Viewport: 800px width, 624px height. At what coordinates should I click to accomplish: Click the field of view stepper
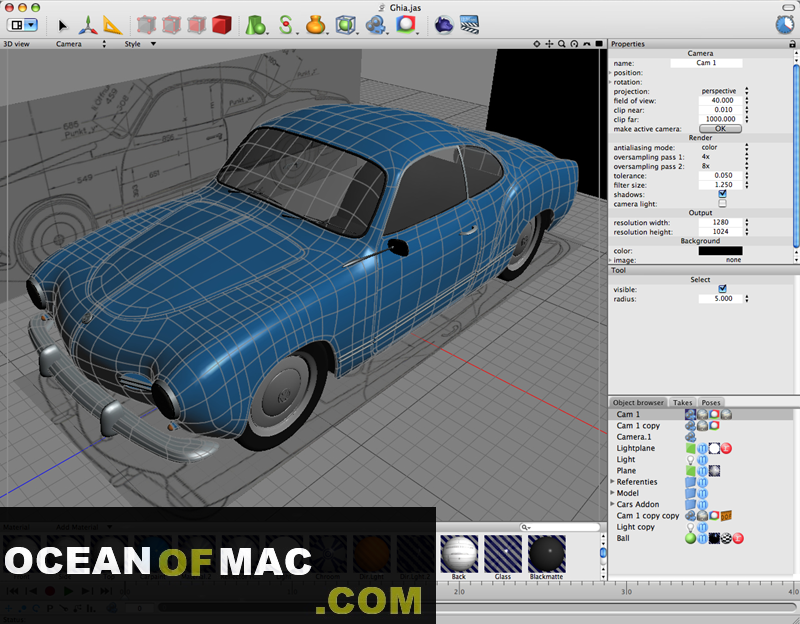click(746, 101)
